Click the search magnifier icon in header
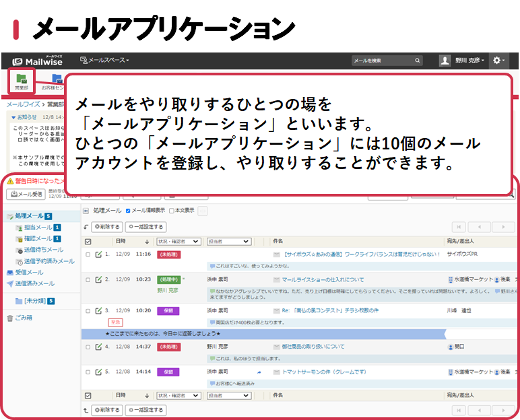This screenshot has height=420, width=520. (418, 61)
